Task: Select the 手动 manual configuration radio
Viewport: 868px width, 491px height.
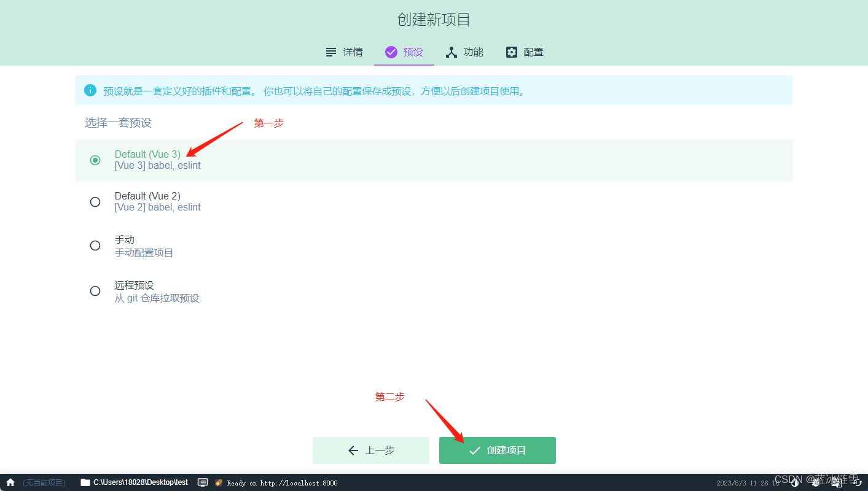Action: click(x=95, y=245)
